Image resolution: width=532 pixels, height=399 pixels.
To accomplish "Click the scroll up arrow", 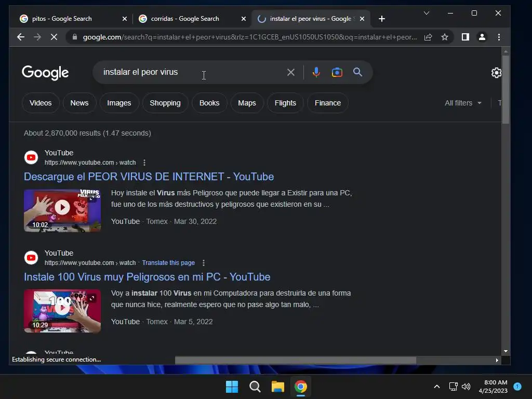I will [x=506, y=51].
